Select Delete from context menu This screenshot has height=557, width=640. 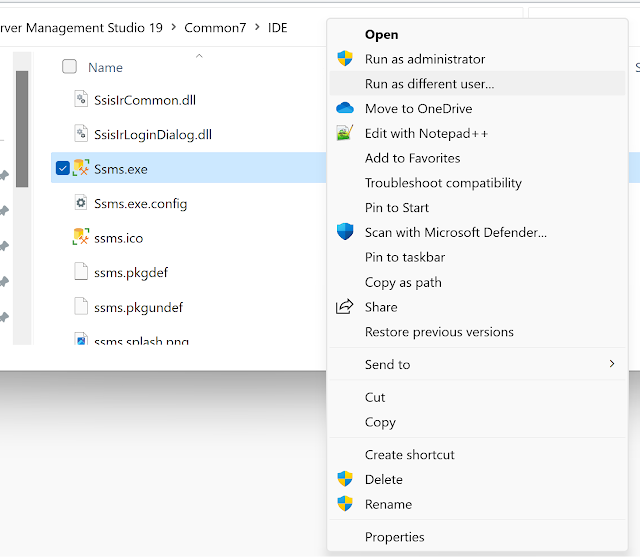tap(384, 479)
